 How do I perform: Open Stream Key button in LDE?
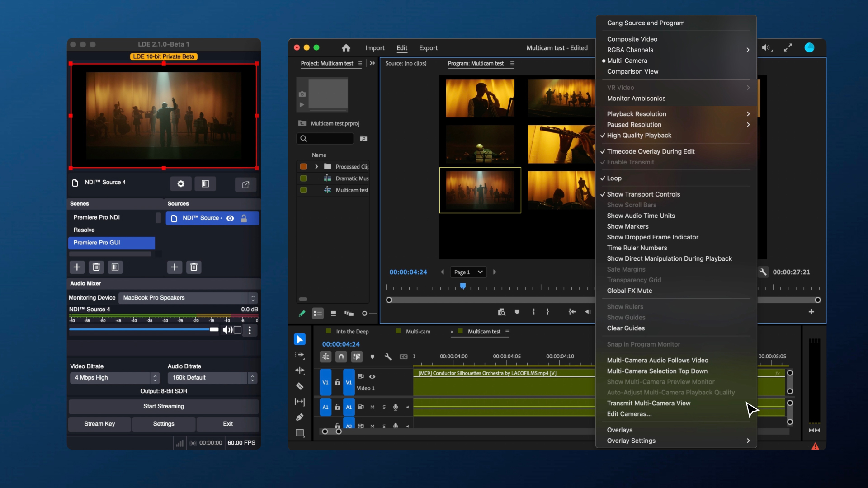(x=99, y=424)
